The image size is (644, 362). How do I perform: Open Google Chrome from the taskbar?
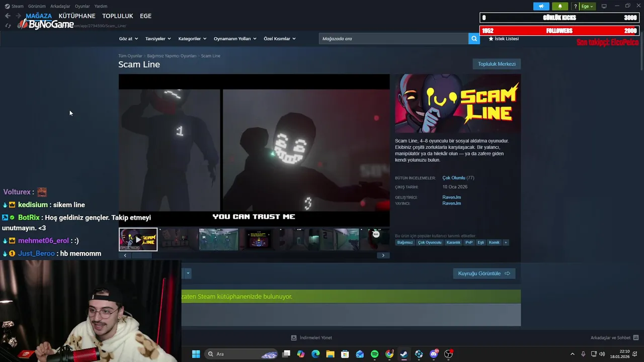pyautogui.click(x=389, y=354)
